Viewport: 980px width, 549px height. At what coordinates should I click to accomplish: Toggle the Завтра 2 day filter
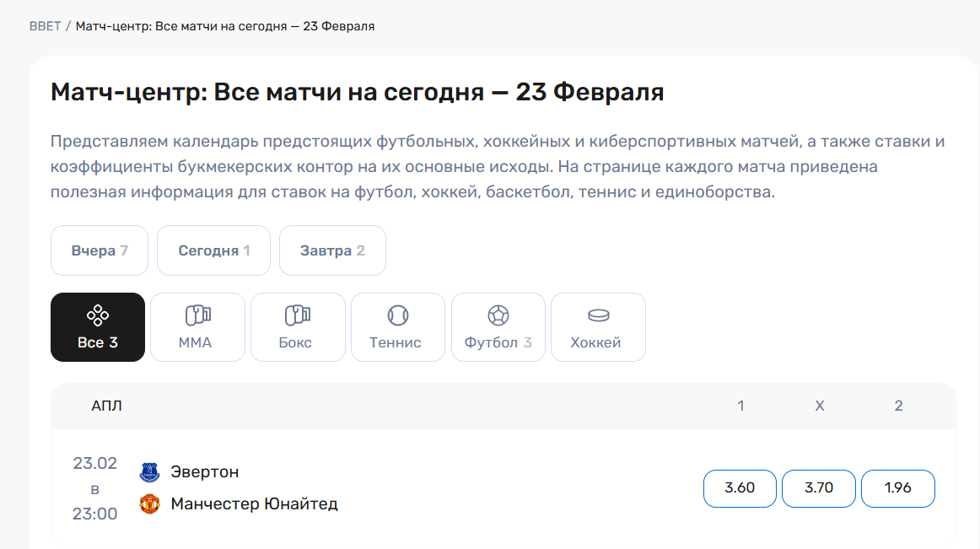point(332,250)
